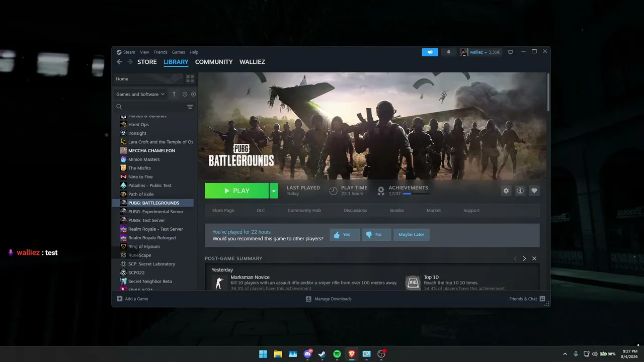This screenshot has width=644, height=362.
Task: Open the PUBG Store Page link
Action: click(x=223, y=210)
